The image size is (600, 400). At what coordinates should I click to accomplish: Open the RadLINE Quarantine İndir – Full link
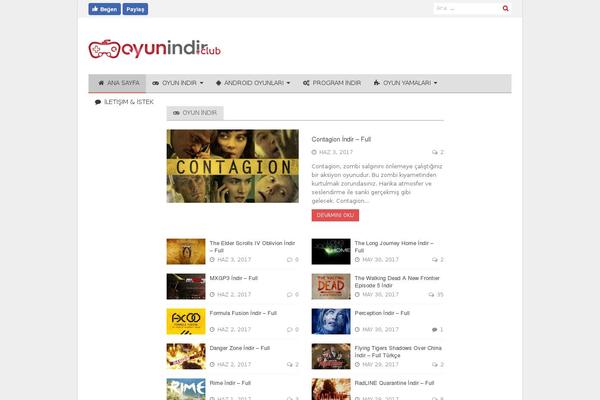click(x=394, y=383)
